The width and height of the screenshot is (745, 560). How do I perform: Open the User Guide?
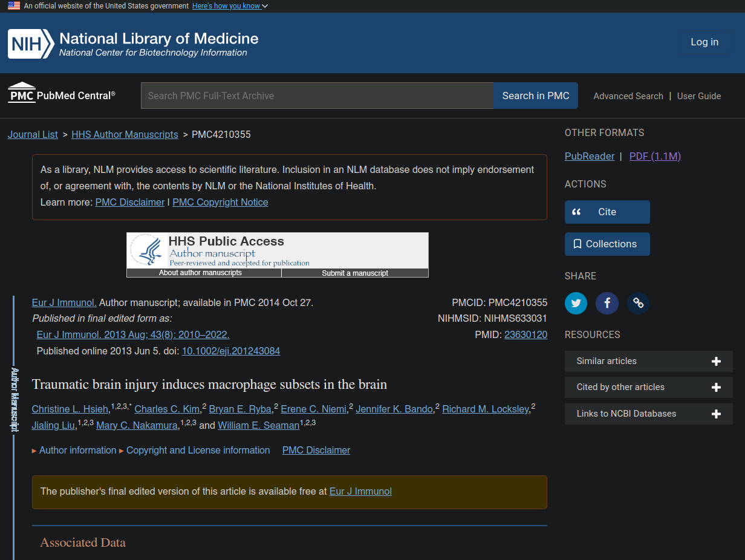pyautogui.click(x=699, y=96)
